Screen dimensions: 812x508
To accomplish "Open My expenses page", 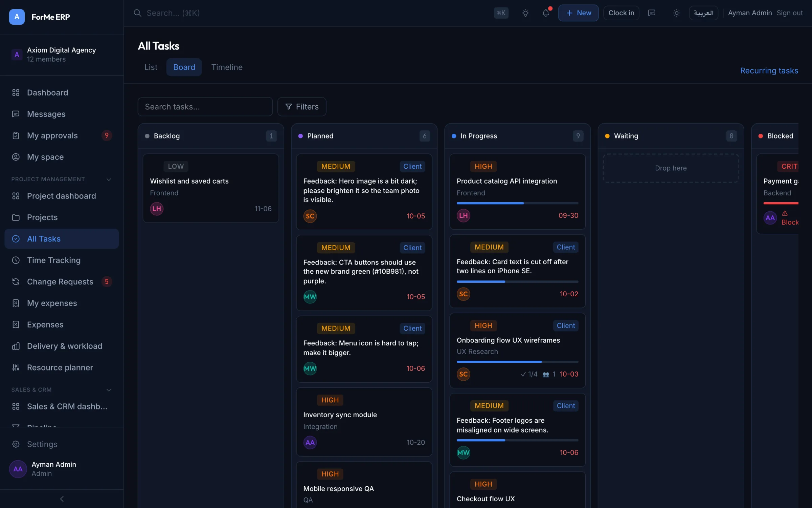I will (x=62, y=303).
